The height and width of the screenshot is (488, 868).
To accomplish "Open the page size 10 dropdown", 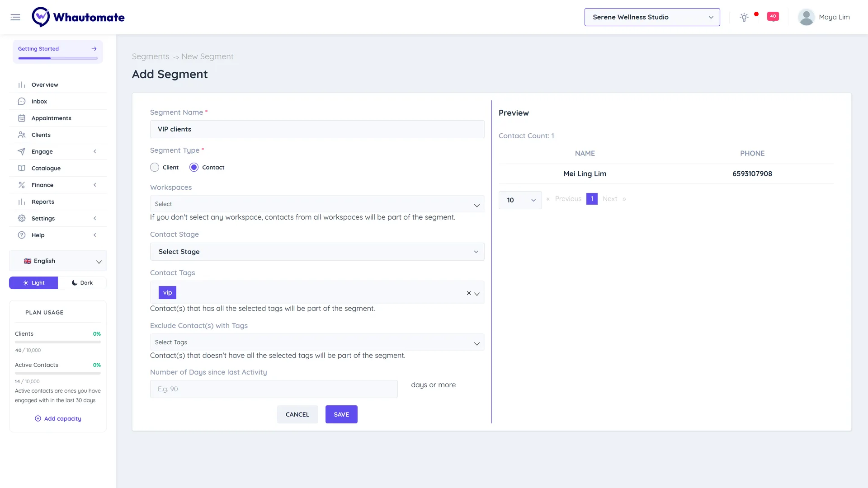I will [520, 200].
